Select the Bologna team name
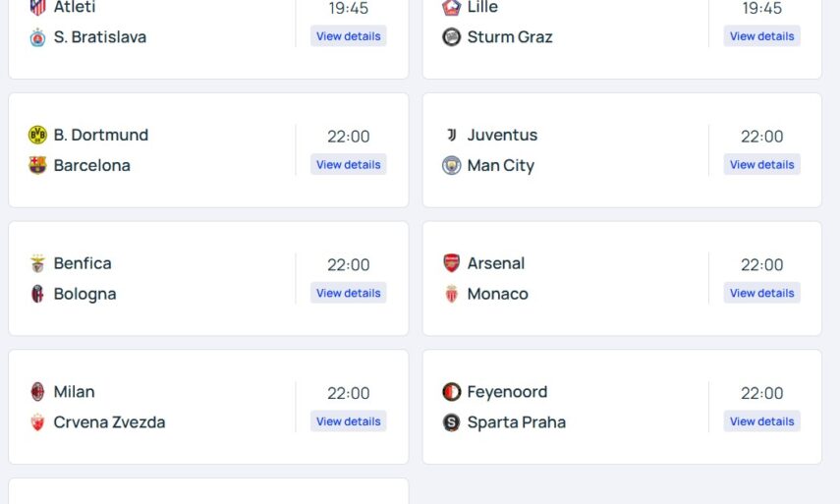Image resolution: width=840 pixels, height=504 pixels. tap(84, 294)
